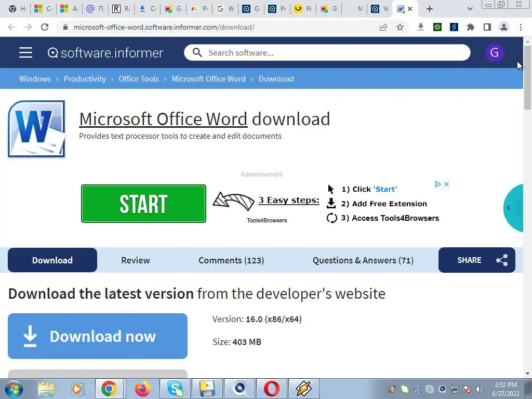532x399 pixels.
Task: Go to the Office Tools breadcrumb
Action: [139, 79]
